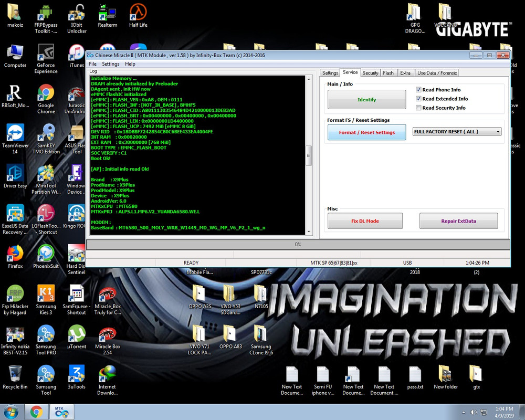The height and width of the screenshot is (420, 525).
Task: Open the Settings menu in menu bar
Action: tap(110, 64)
